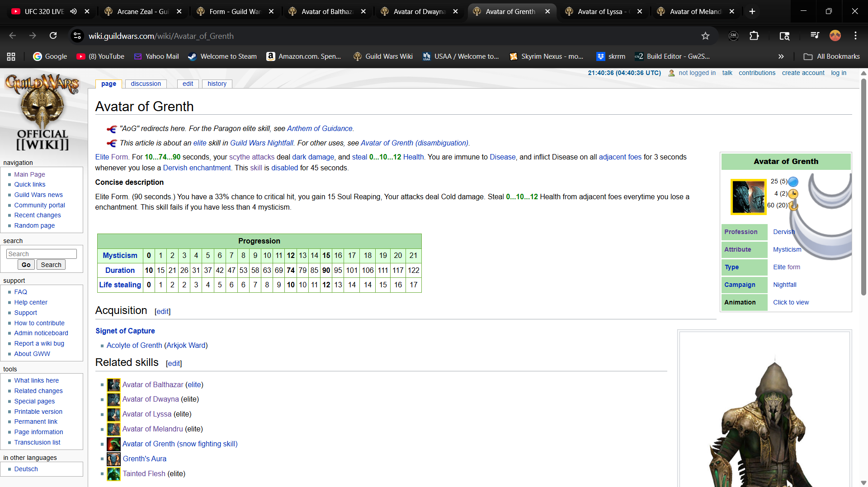Switch to the Avatar of Lyssa tab

[x=604, y=11]
